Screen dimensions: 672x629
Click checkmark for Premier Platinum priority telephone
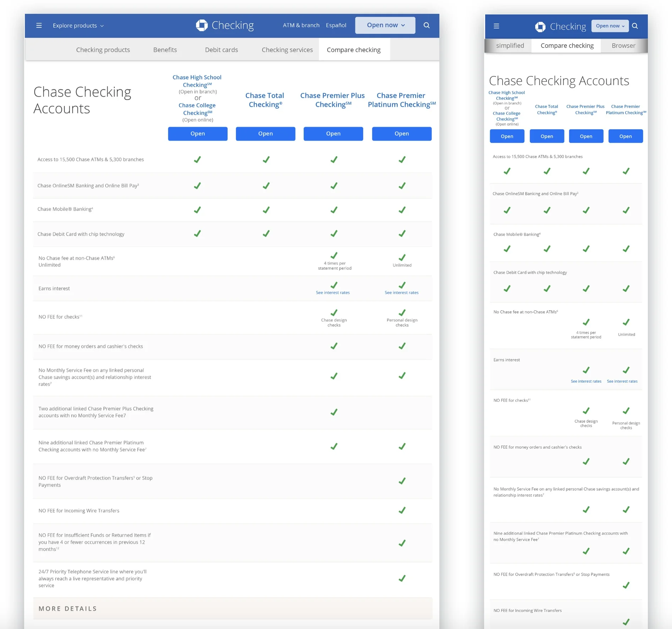pos(402,578)
